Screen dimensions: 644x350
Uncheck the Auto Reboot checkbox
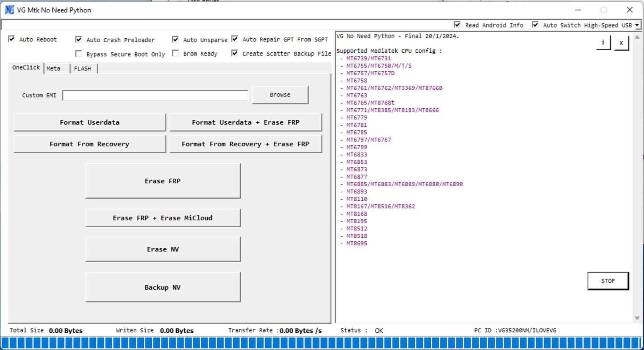point(12,39)
